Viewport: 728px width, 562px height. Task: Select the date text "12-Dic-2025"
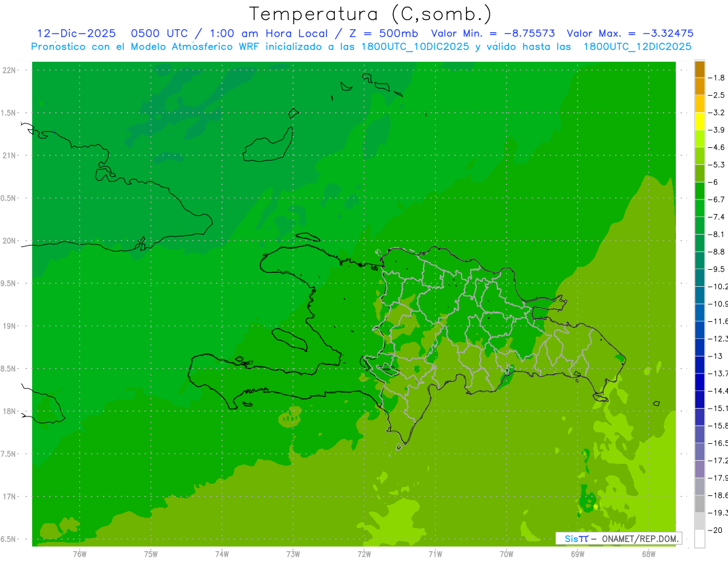coord(76,33)
